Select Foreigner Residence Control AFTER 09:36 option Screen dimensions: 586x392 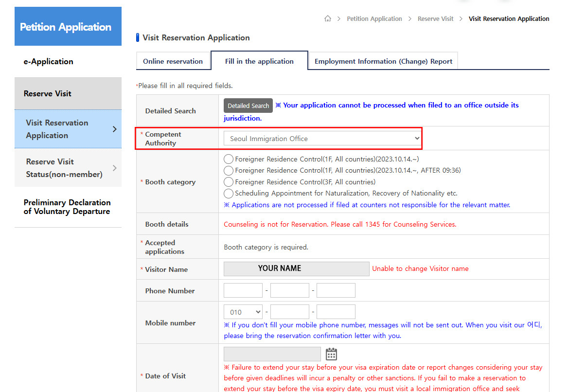coord(229,170)
